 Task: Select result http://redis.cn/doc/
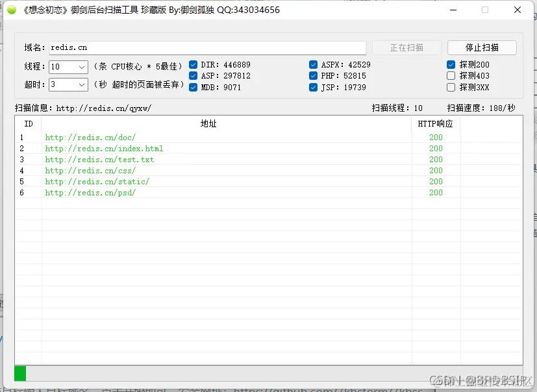point(90,138)
